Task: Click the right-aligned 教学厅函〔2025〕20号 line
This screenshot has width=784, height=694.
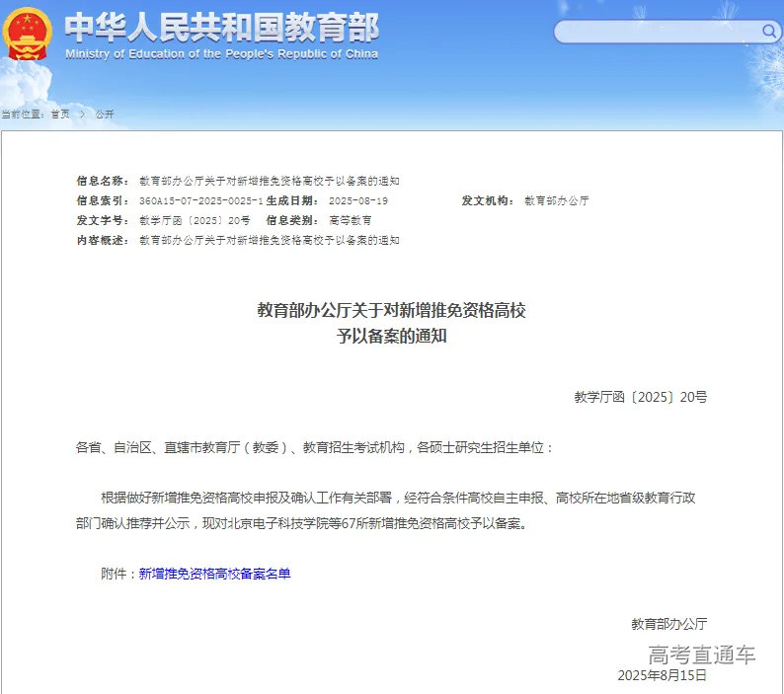Action: click(x=641, y=397)
